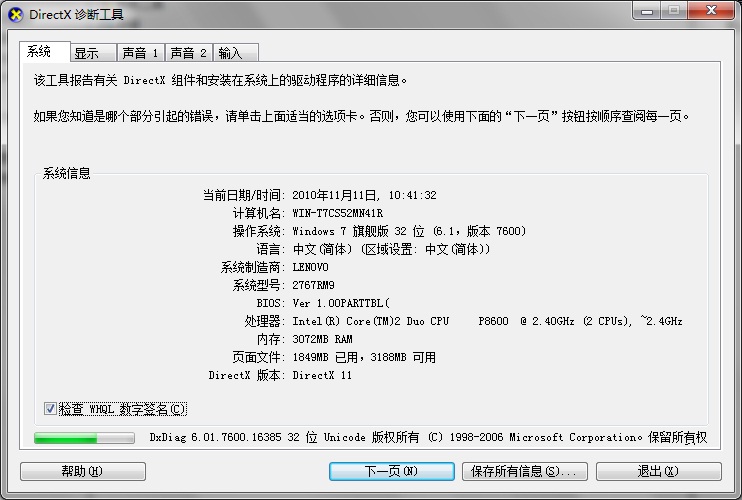Click the 帮助(H) button

pyautogui.click(x=83, y=471)
